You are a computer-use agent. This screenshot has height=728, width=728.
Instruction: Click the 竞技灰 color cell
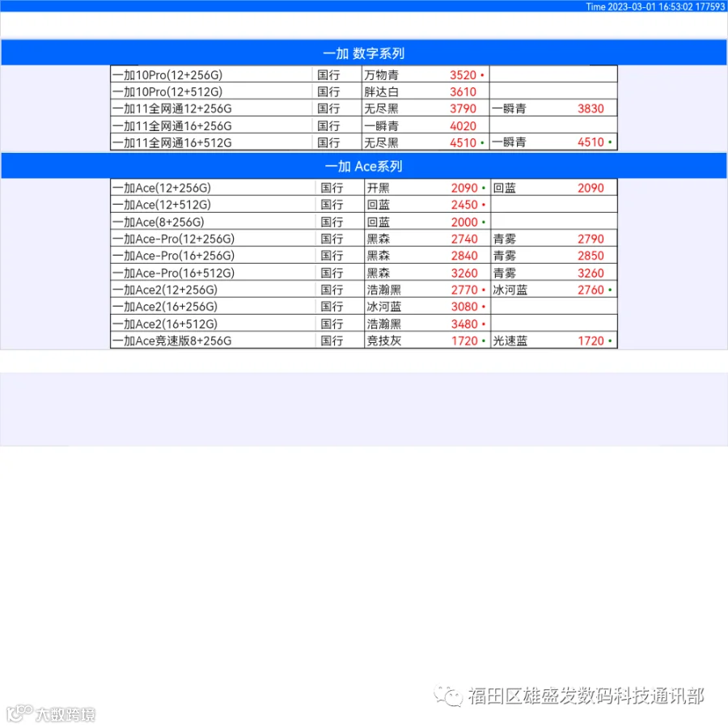384,341
